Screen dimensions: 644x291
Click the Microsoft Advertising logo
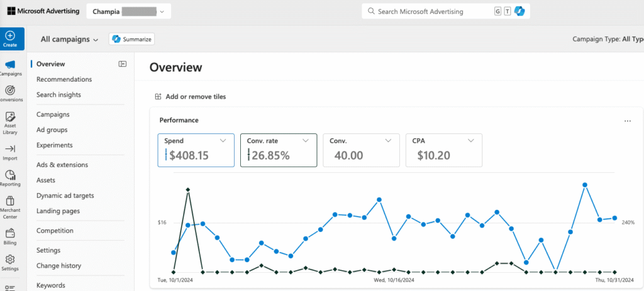(x=43, y=11)
